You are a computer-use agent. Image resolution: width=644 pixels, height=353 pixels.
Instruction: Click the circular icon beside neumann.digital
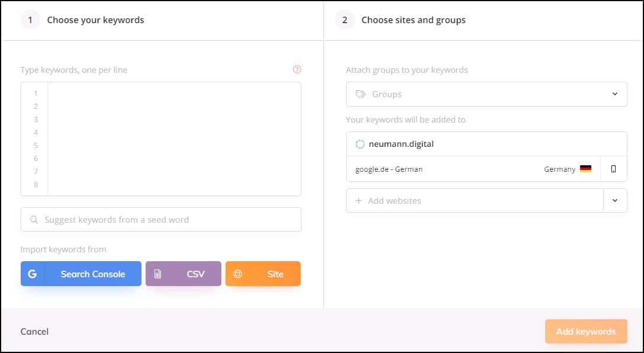point(360,144)
